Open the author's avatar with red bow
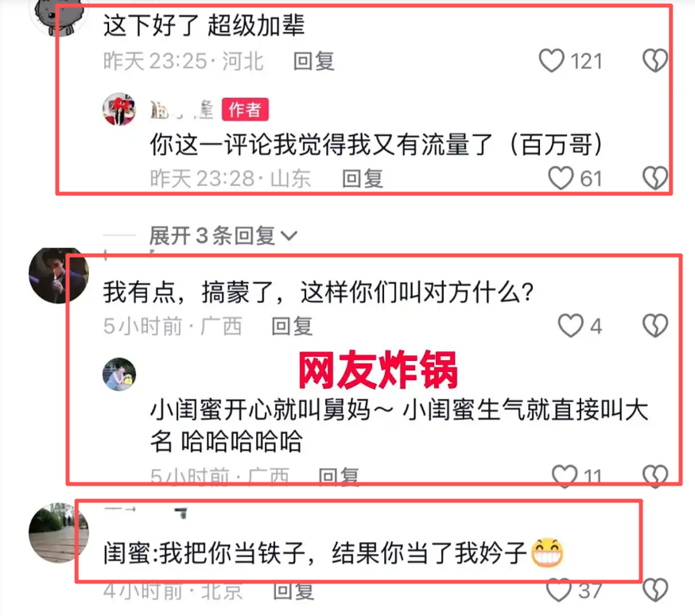This screenshot has width=695, height=616. point(119,109)
